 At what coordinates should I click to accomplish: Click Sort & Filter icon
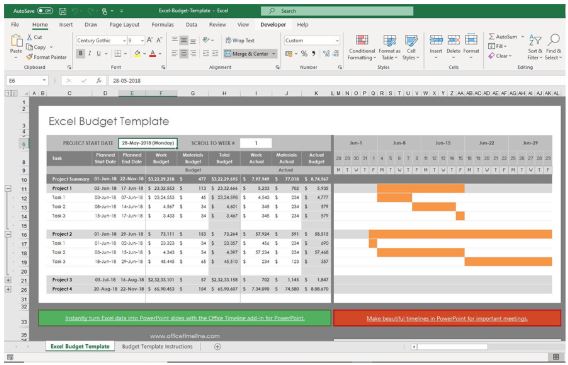535,40
